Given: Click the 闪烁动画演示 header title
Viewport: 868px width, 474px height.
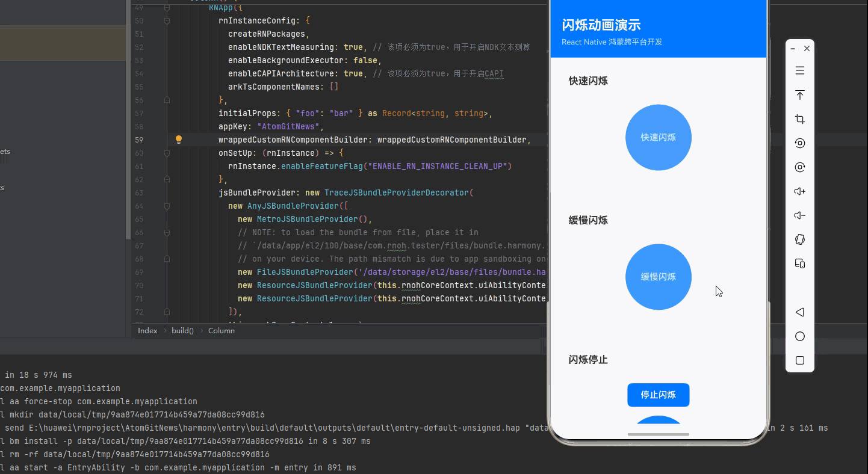Looking at the screenshot, I should (601, 25).
